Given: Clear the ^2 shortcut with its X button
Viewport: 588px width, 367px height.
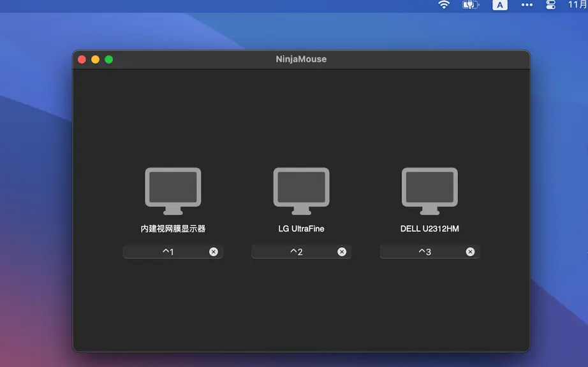Looking at the screenshot, I should tap(342, 252).
